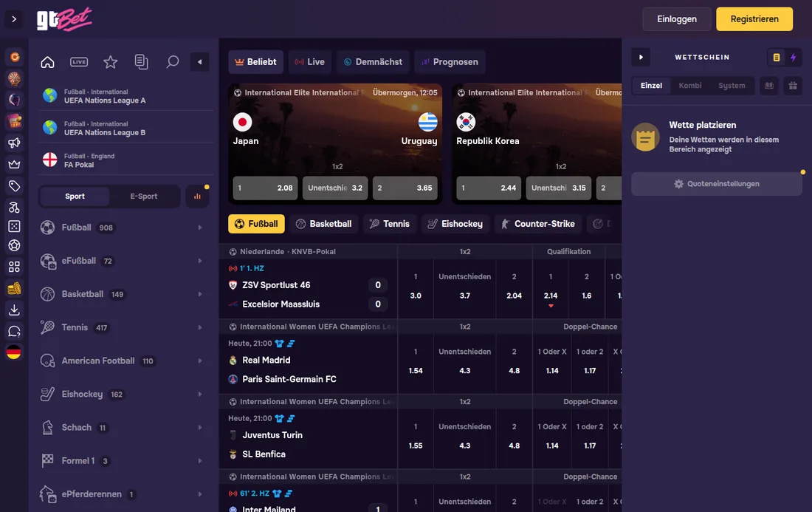
Task: Open the price tag offers icon
Action: point(14,186)
